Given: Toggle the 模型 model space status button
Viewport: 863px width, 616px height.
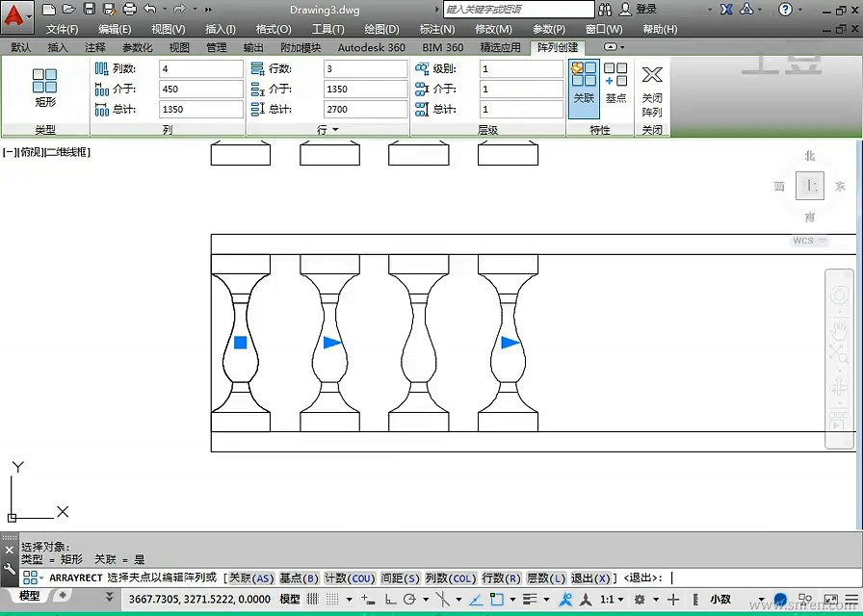Looking at the screenshot, I should [290, 599].
